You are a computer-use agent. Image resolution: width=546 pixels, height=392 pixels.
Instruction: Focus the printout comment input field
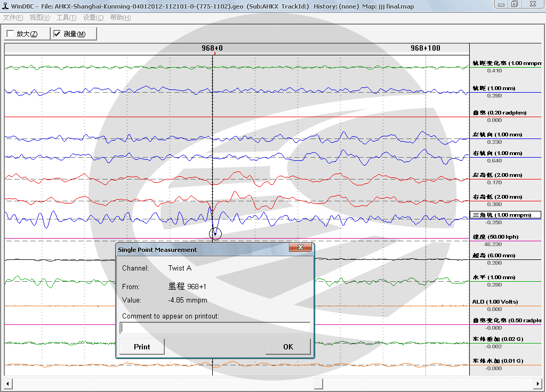215,328
